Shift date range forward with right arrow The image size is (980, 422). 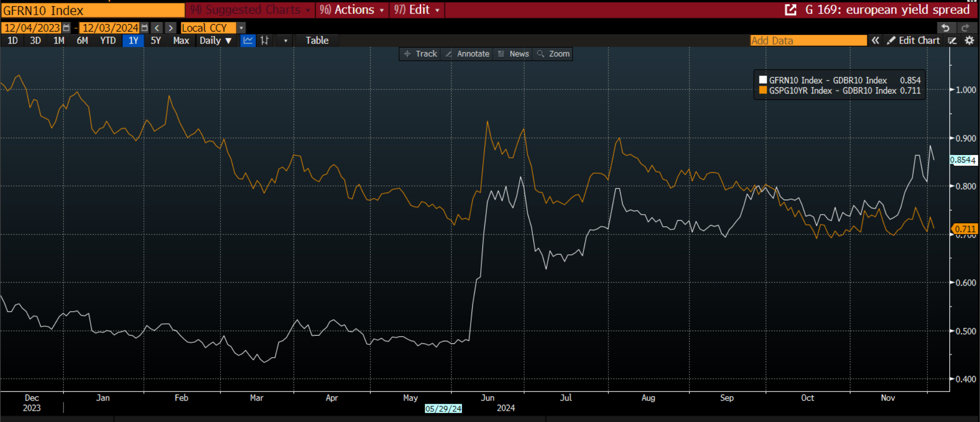[x=171, y=28]
